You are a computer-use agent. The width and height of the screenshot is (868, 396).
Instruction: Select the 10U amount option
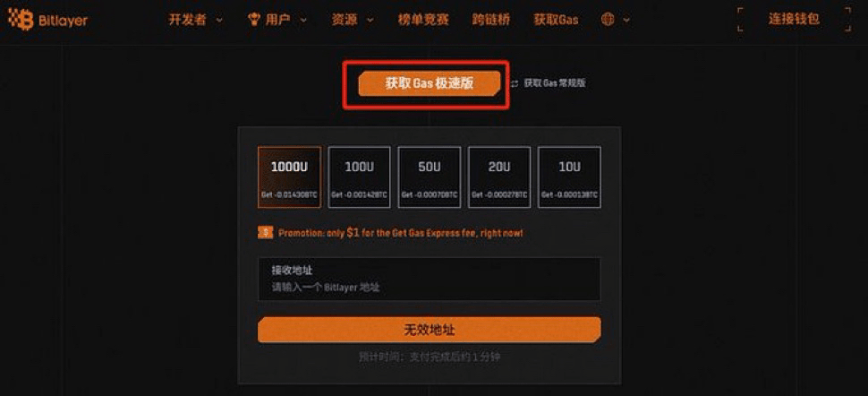click(x=570, y=177)
